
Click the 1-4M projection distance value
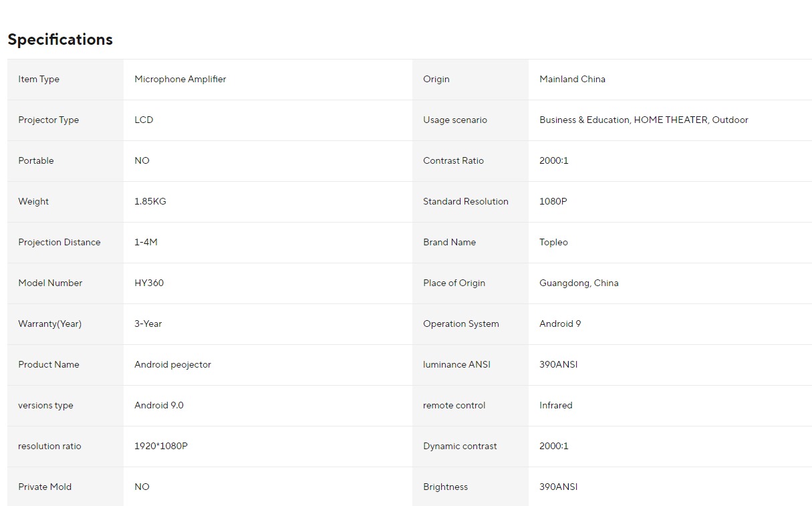click(146, 242)
